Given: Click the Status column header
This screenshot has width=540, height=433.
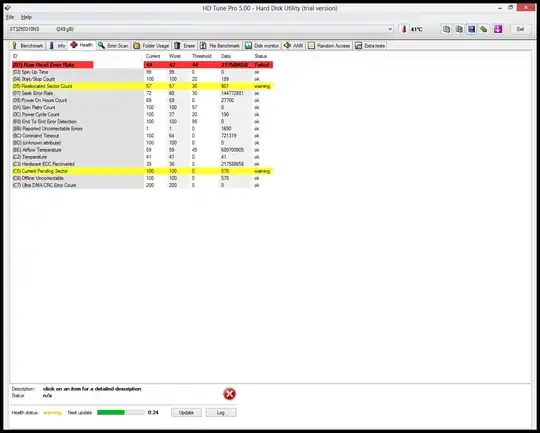Looking at the screenshot, I should coord(260,56).
